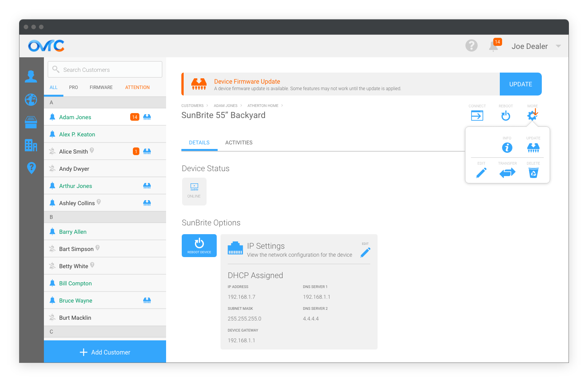The height and width of the screenshot is (382, 588).
Task: Select the FIRMWARE filter tab
Action: tap(101, 87)
